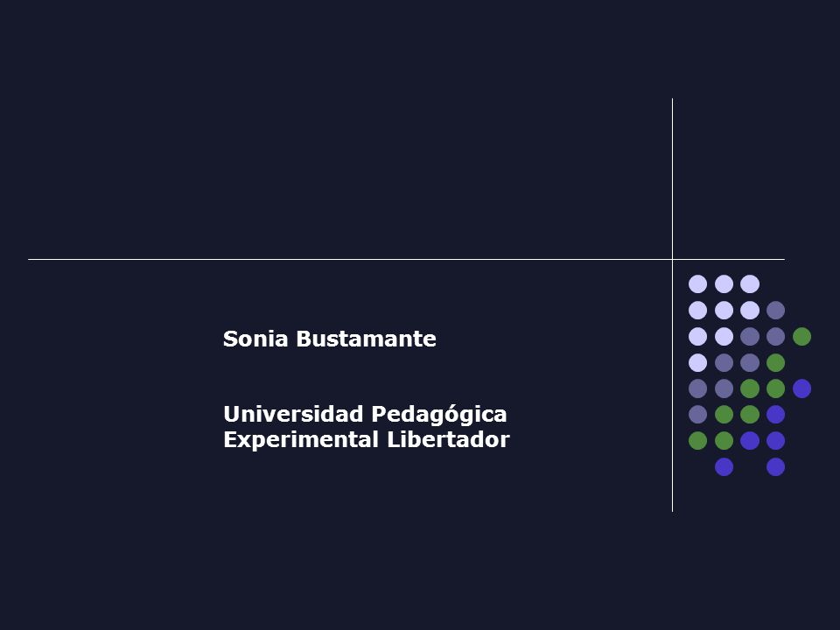Select the word "Universidad" in the subtitle

click(x=294, y=414)
